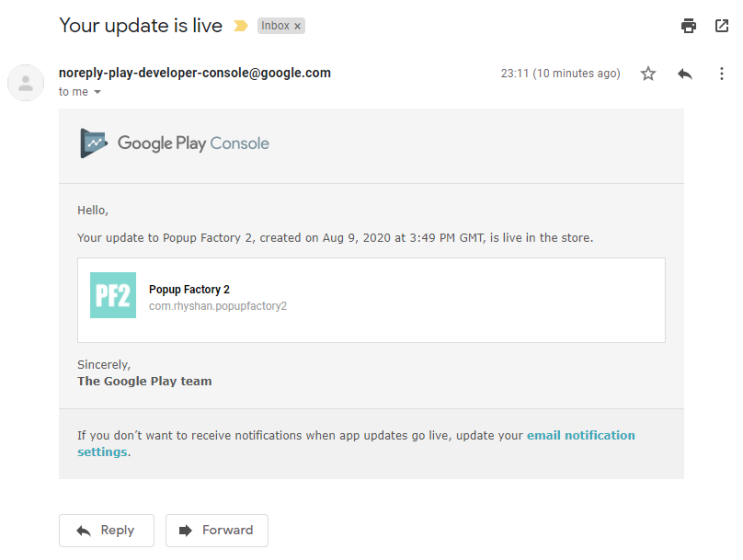Click package name com.rhyshan.popupfactory2
743x560 pixels.
218,306
